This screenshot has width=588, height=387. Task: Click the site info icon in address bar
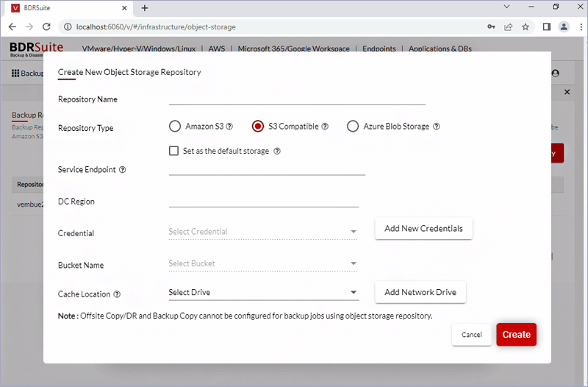68,26
